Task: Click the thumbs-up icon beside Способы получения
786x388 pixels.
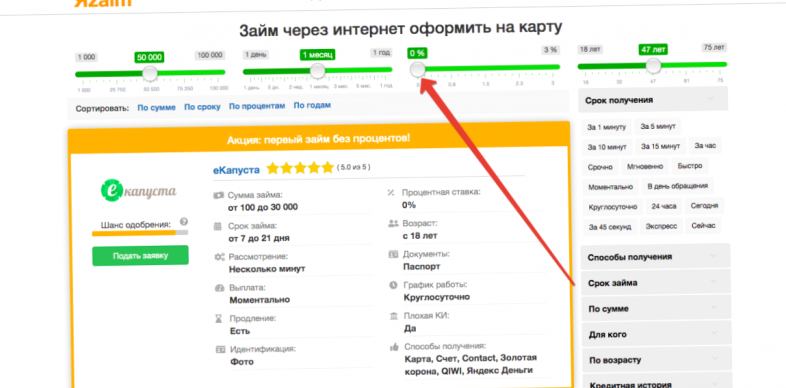Action: point(394,346)
